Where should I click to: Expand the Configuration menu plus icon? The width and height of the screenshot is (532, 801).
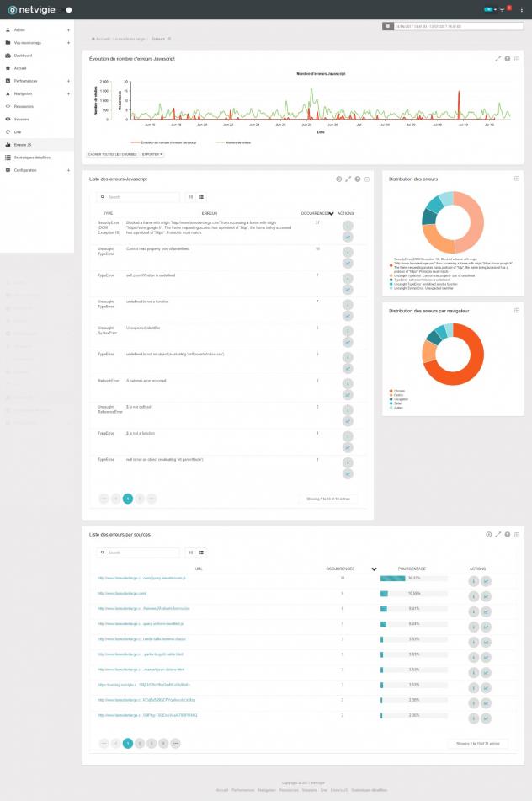tap(68, 170)
